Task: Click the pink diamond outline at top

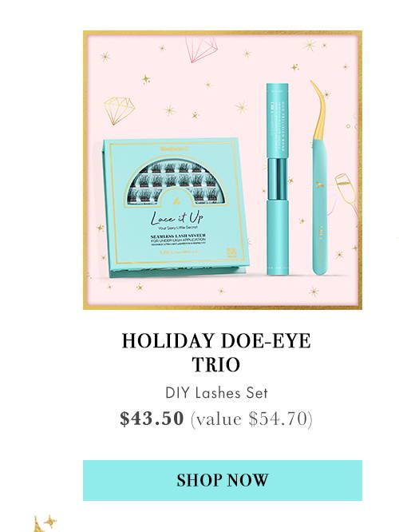Action: [201, 50]
